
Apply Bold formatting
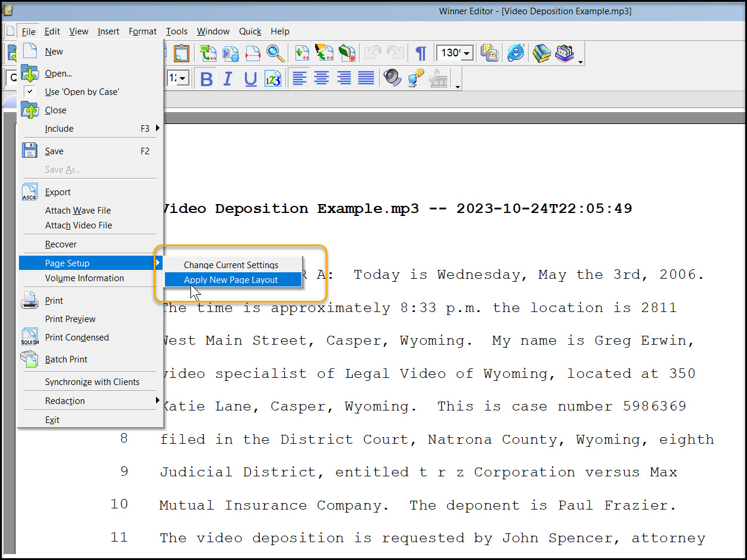(206, 79)
